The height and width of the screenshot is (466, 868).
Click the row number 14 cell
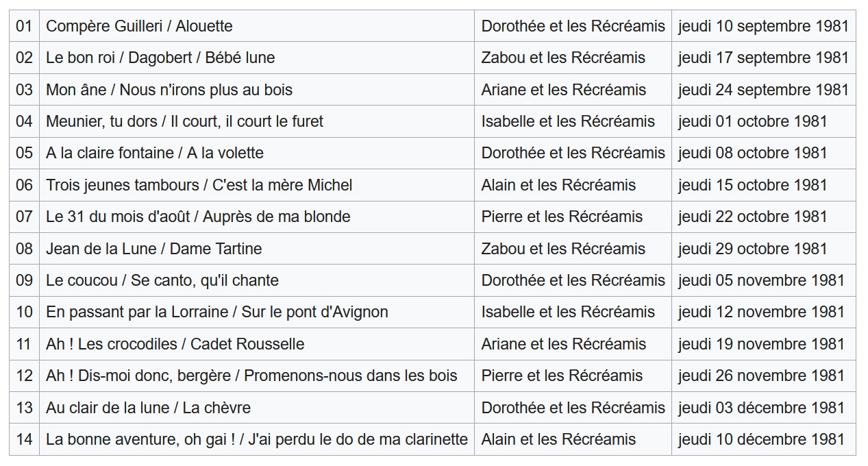click(x=24, y=439)
